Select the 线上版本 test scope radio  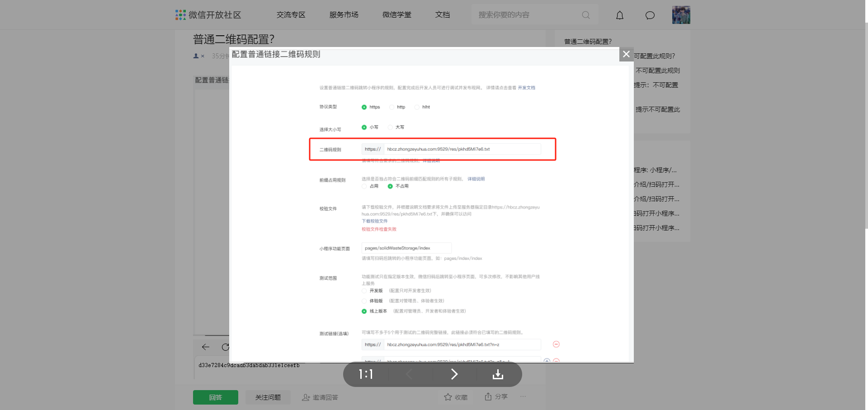coord(364,311)
